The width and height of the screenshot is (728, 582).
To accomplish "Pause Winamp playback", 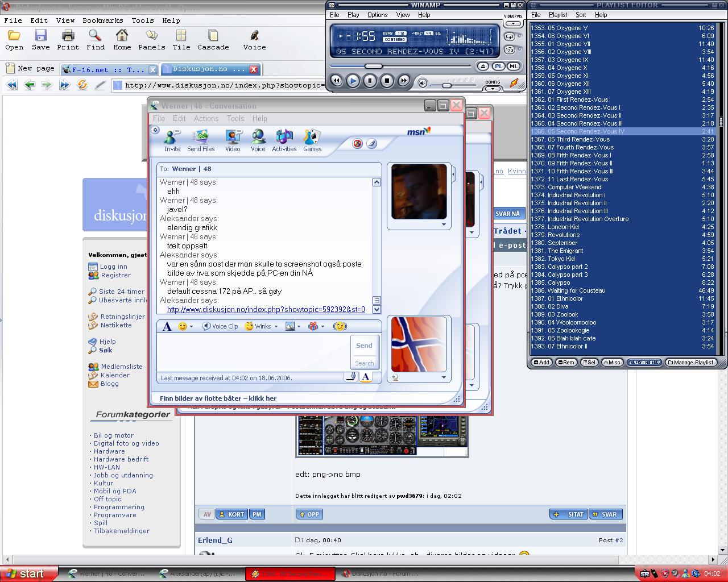I will pos(370,81).
